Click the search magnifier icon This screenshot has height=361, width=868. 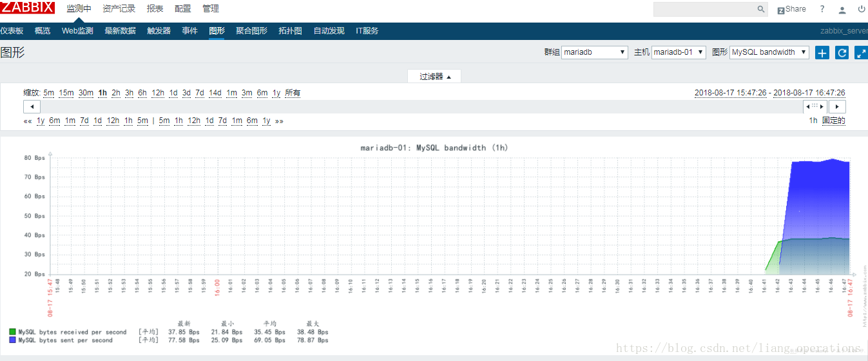click(x=761, y=9)
